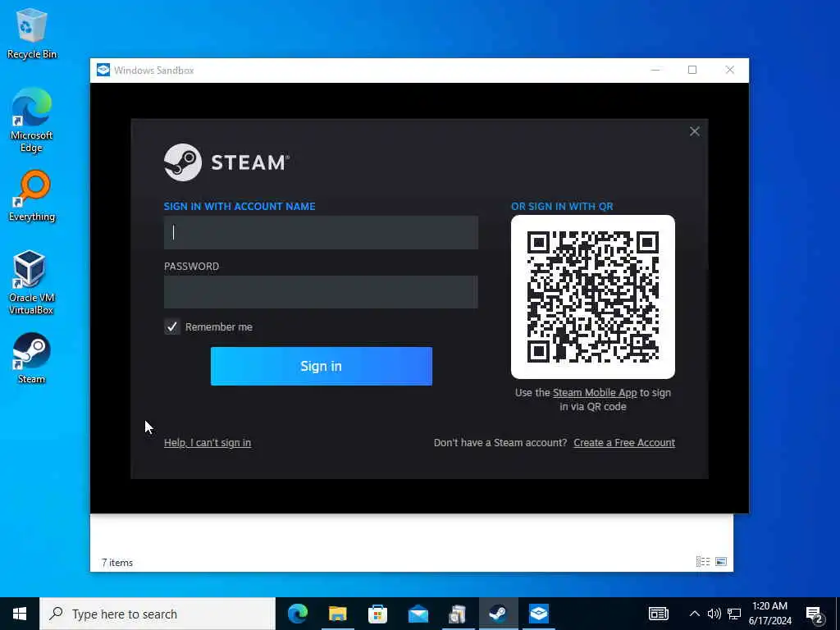Open Edge from the taskbar
Screen dimensions: 840x630
point(298,614)
